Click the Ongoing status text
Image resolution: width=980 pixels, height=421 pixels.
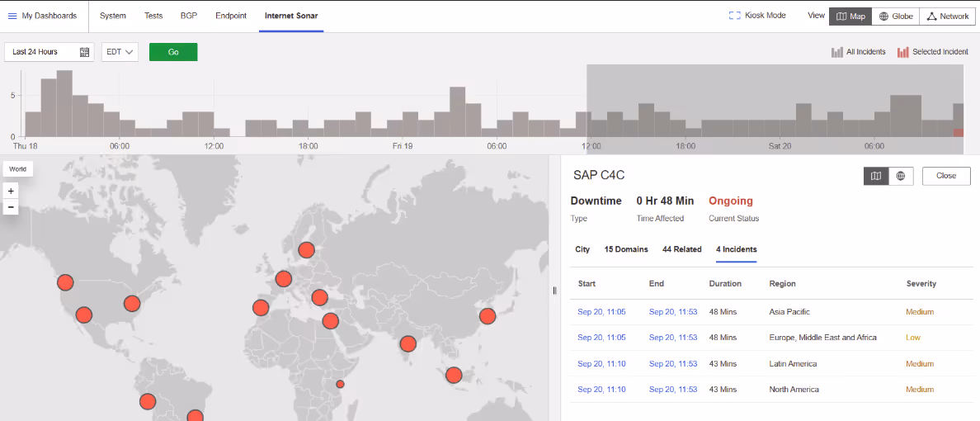click(x=731, y=201)
